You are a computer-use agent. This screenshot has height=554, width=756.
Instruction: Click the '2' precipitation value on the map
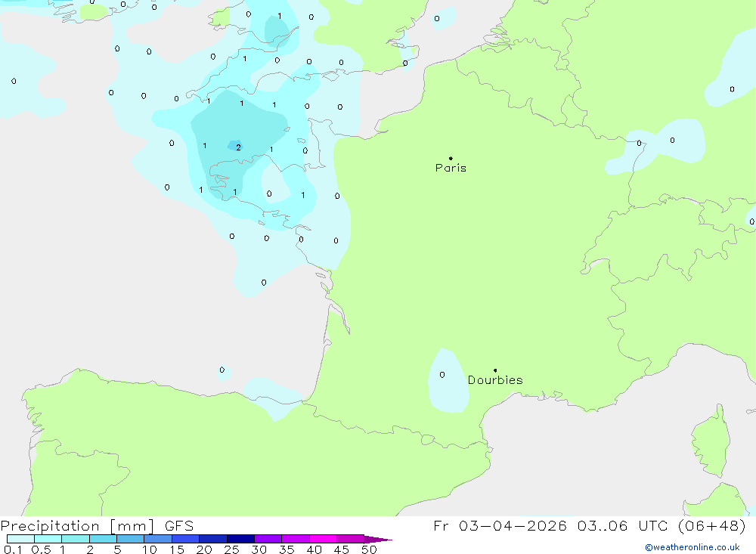(238, 147)
